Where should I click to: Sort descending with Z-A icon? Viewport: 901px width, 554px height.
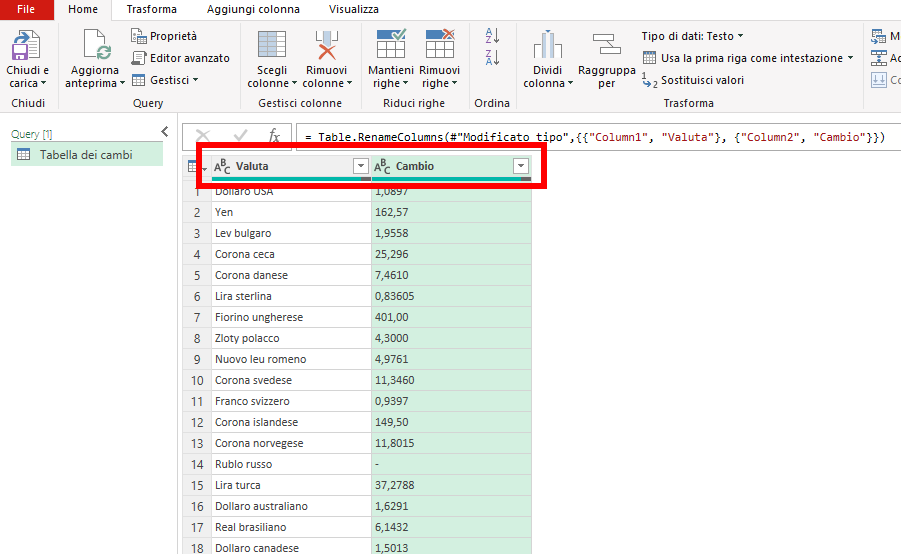(x=492, y=57)
